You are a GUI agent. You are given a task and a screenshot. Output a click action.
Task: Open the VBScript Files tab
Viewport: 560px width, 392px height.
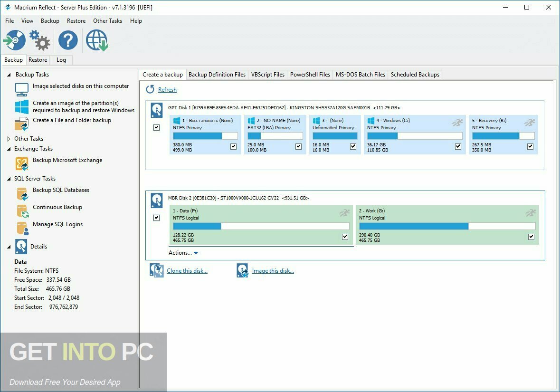coord(268,74)
